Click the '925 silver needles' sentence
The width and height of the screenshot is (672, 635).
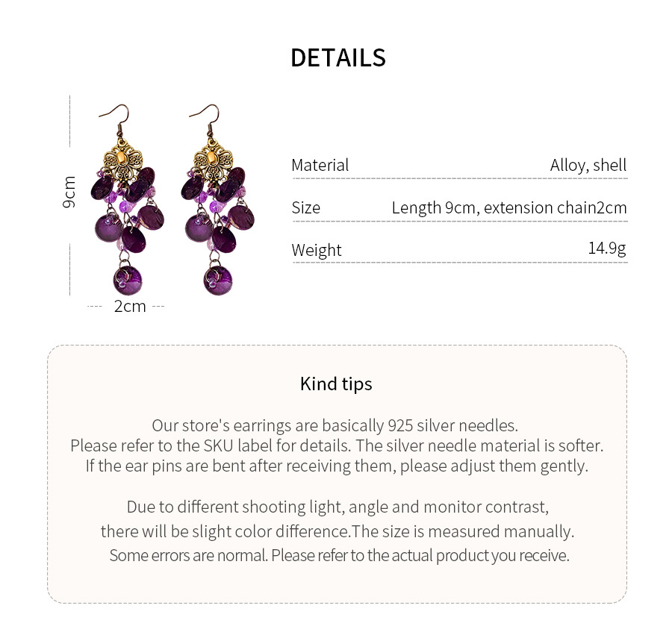[335, 425]
